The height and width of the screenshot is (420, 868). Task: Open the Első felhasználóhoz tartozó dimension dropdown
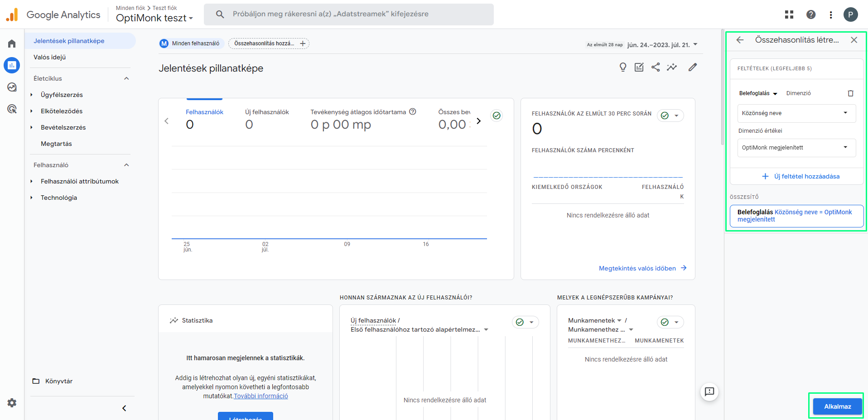pos(420,329)
